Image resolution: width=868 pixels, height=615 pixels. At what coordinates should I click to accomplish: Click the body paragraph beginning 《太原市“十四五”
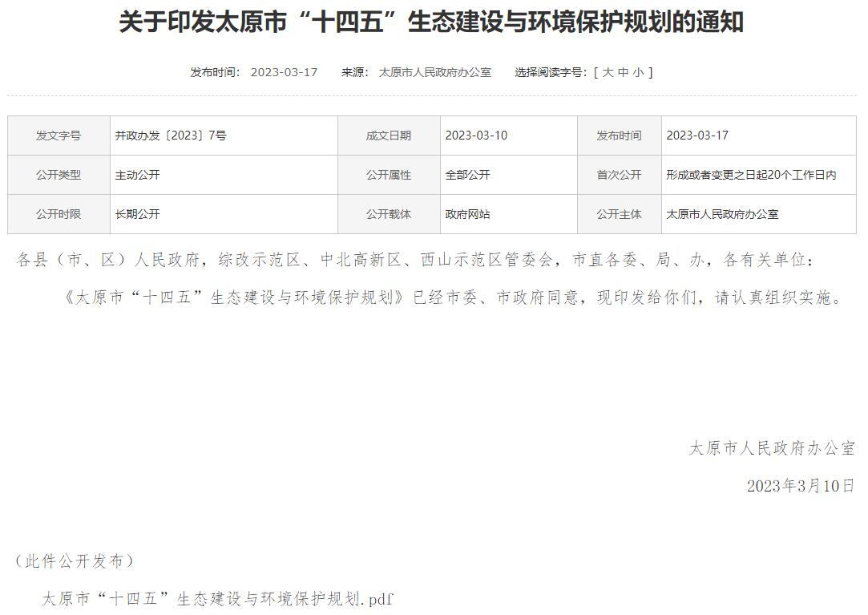click(x=454, y=298)
